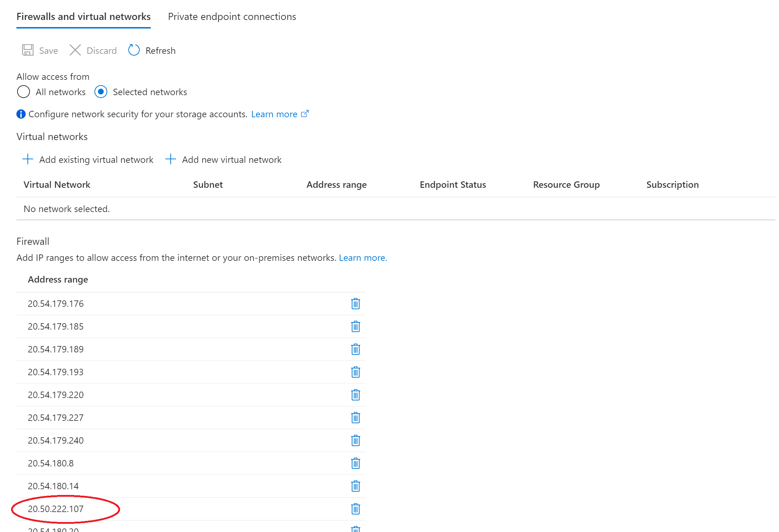The height and width of the screenshot is (532, 779).
Task: Select the All networks radio button
Action: point(24,92)
